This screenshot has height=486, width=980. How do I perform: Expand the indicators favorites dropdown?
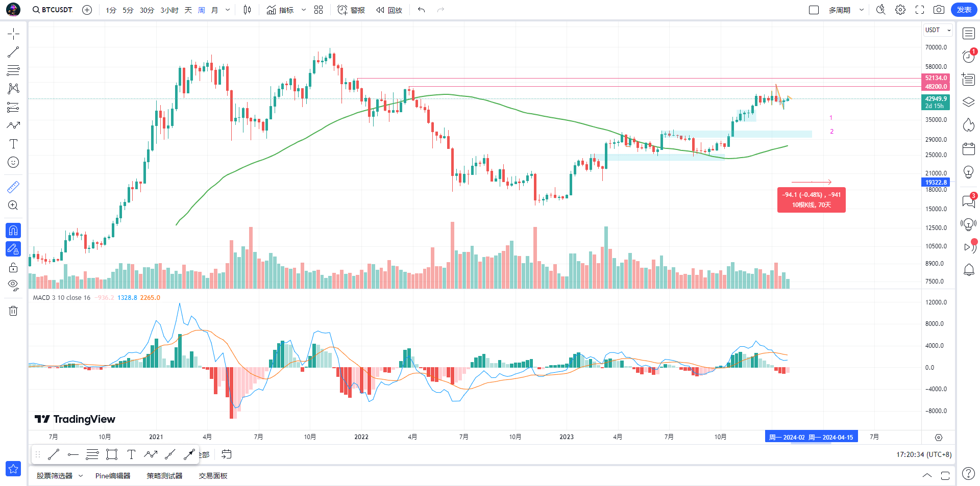[304, 10]
